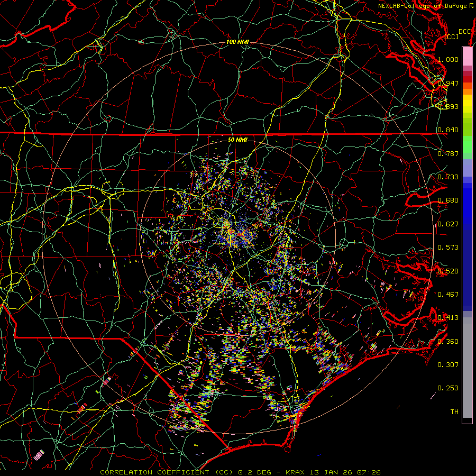476x476 pixels.
Task: Pick the dark red swatch near 0.947
Action: click(x=467, y=79)
